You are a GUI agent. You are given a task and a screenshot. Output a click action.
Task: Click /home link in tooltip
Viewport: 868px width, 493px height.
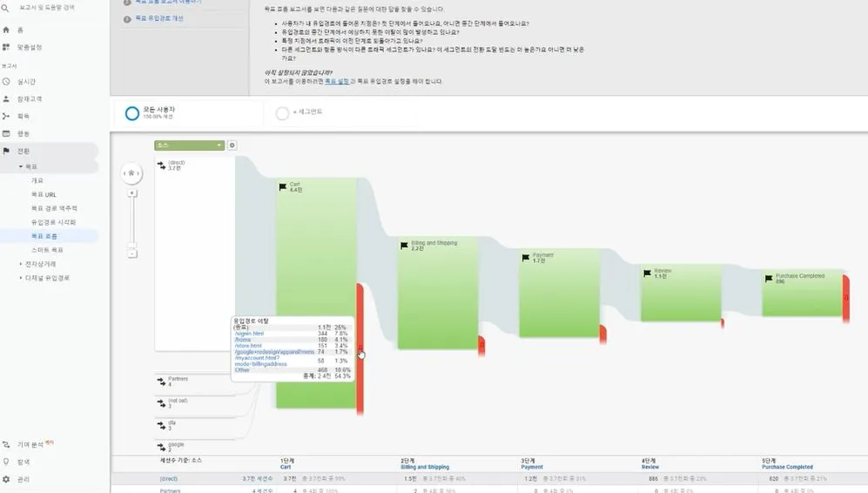pyautogui.click(x=242, y=340)
